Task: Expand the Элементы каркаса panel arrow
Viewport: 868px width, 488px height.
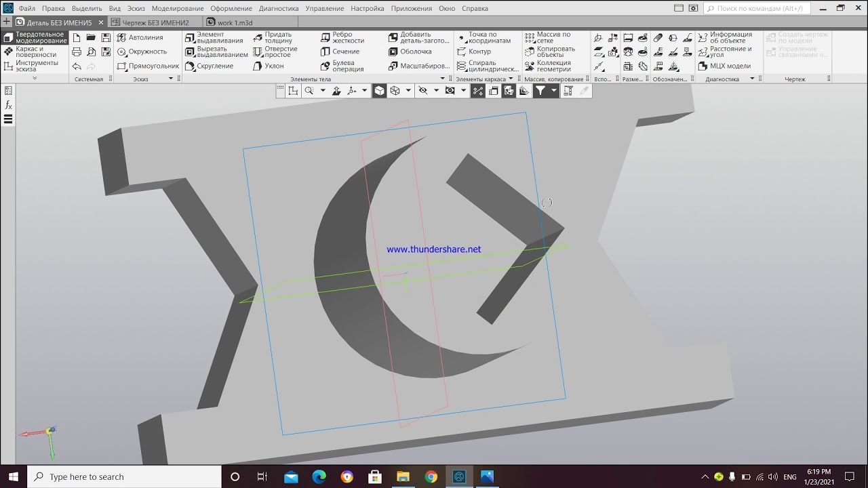Action: (511, 79)
